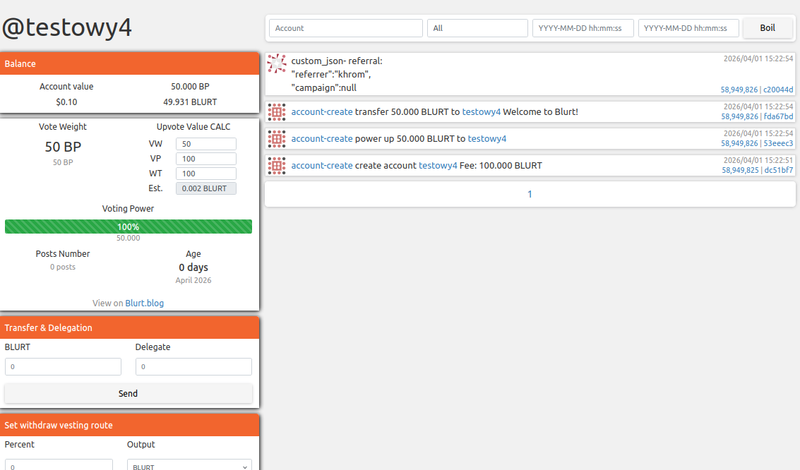The width and height of the screenshot is (800, 470).
Task: Open the All operation type filter
Action: (477, 28)
